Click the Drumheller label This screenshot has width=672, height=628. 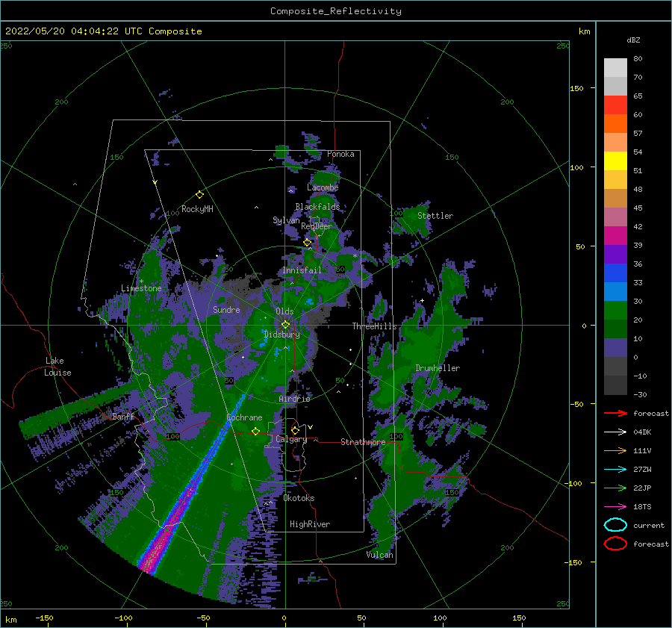coord(438,368)
